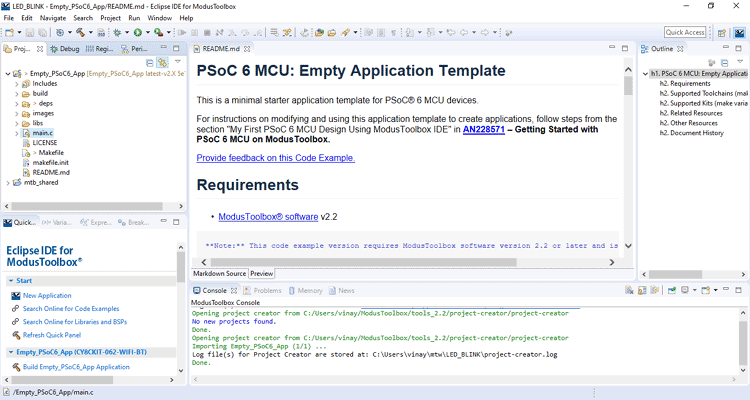Click the New Application link
Viewport: 750px width, 400px height.
(x=47, y=295)
